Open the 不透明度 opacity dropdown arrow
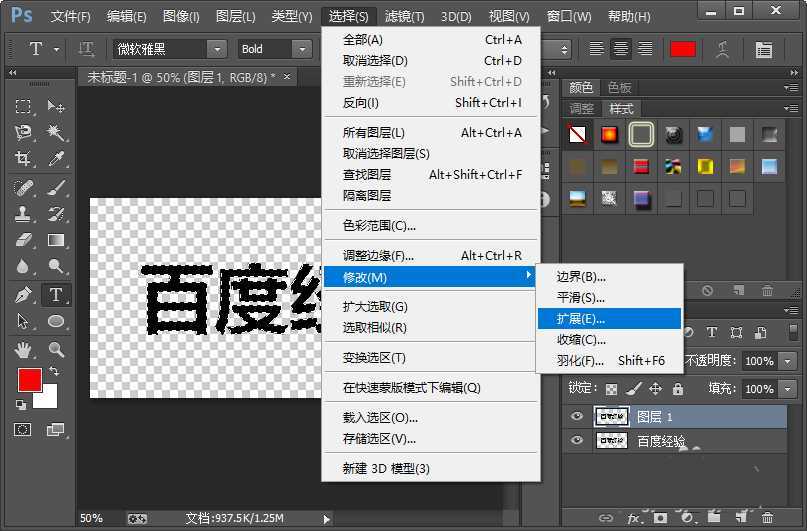The image size is (807, 531). point(788,361)
